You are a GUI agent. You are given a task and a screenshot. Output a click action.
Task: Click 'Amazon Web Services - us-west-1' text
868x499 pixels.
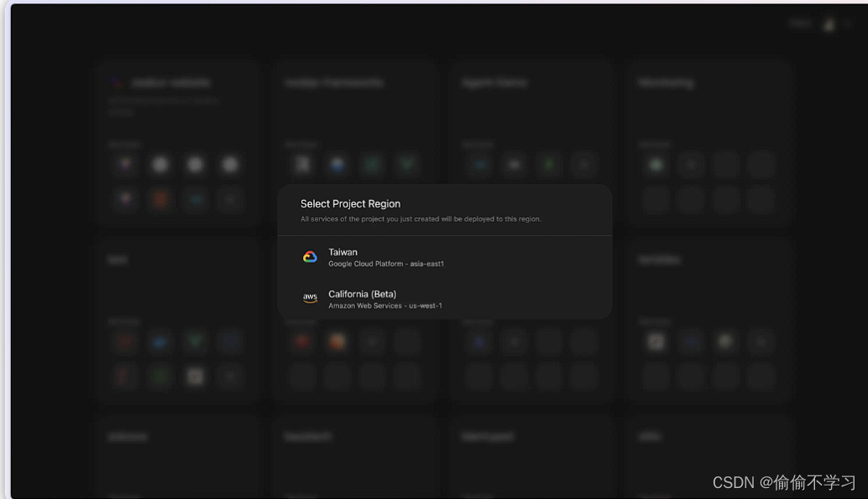384,306
